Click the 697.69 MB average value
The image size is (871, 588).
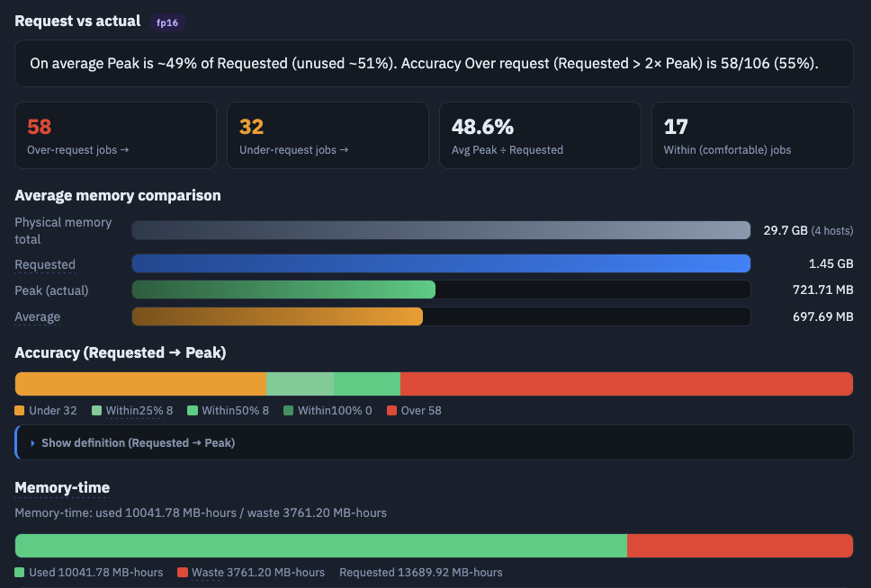click(822, 316)
